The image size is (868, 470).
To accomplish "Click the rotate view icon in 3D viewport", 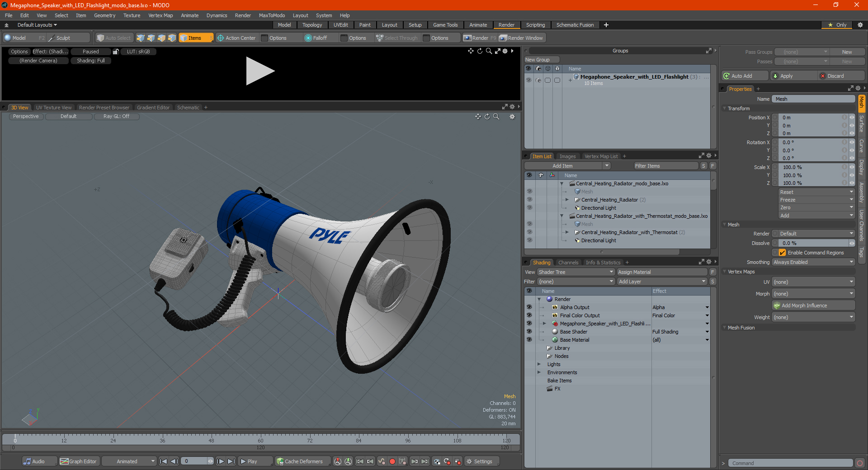I will (x=487, y=117).
